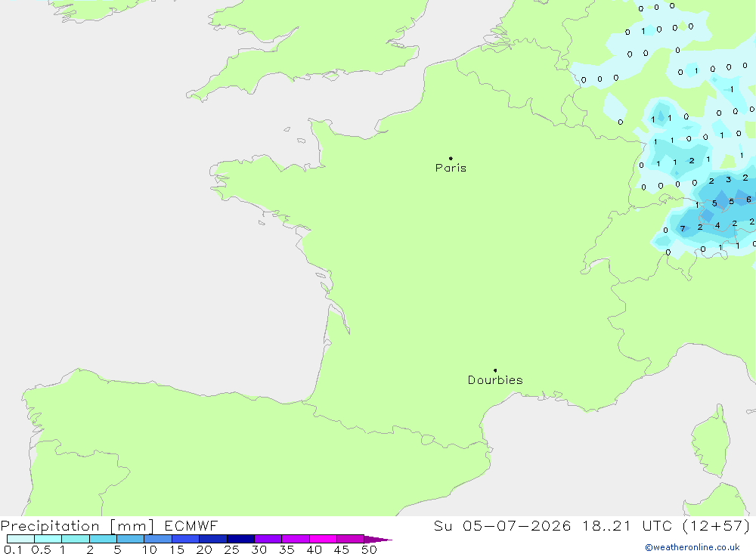The width and height of the screenshot is (756, 554).
Task: Click the precipitation value '6' on map
Action: click(748, 199)
